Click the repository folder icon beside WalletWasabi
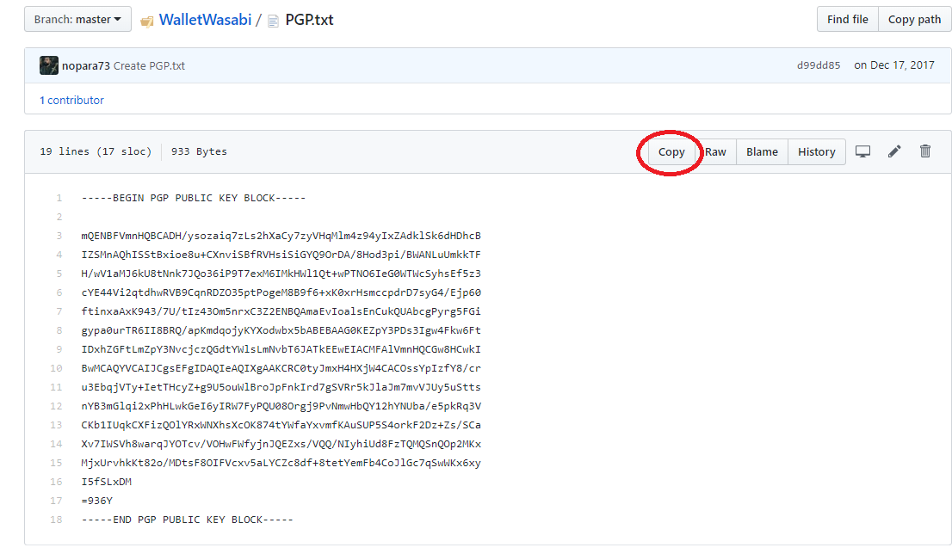Viewport: 952px width, 560px height. [146, 20]
